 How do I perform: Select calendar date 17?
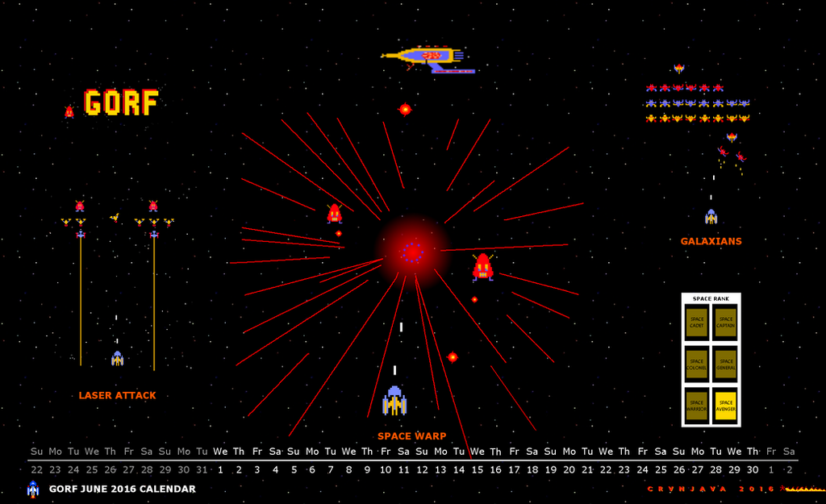tap(514, 470)
